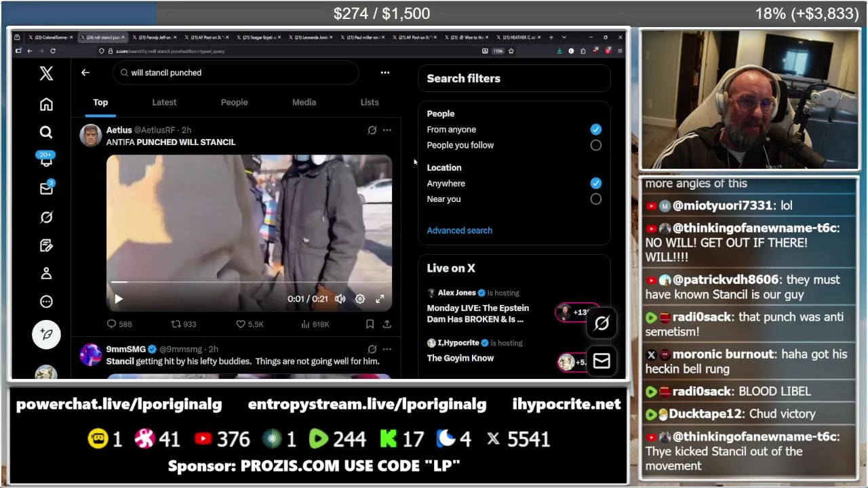Open search options three-dot menu
Image resolution: width=868 pixels, height=488 pixels.
click(384, 73)
